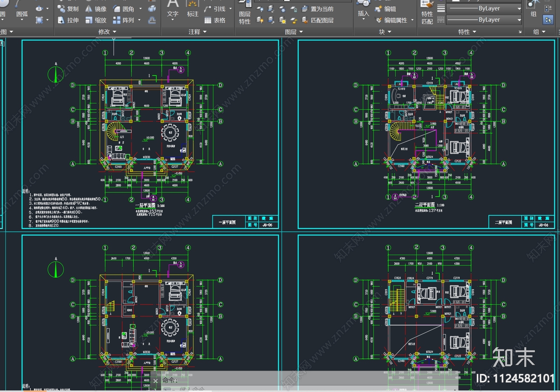This screenshot has height=392, width=560.
Task: Expand the Block (块) panel title
Action: click(385, 32)
